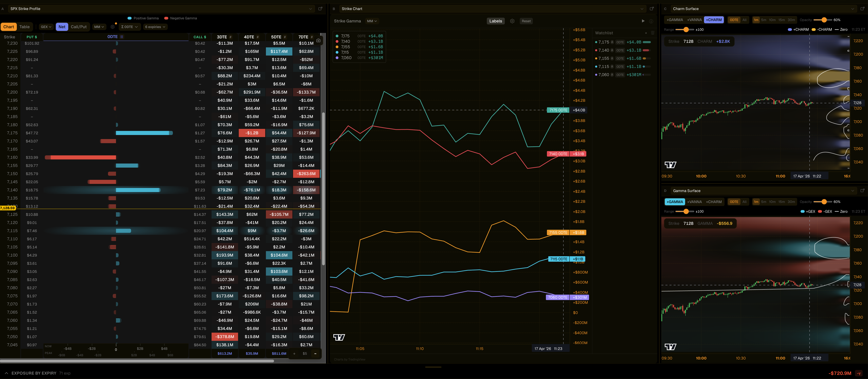Image resolution: width=868 pixels, height=379 pixels.
Task: Adjust Charm Surface Range slider
Action: pos(686,30)
